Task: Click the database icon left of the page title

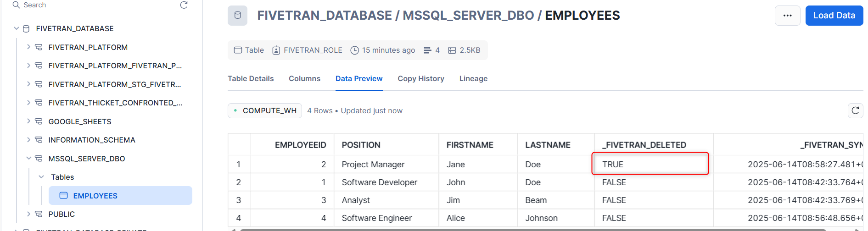Action: [237, 16]
